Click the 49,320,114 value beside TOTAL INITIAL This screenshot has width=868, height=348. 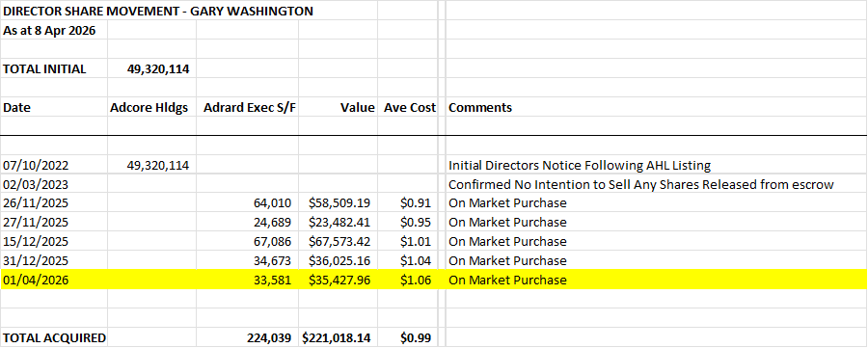tap(158, 69)
